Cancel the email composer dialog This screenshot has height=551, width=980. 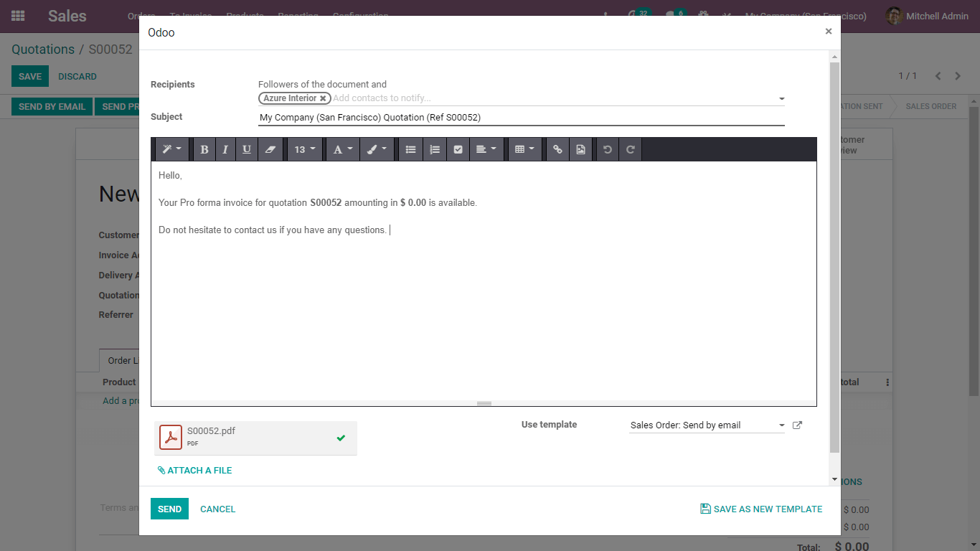click(218, 509)
